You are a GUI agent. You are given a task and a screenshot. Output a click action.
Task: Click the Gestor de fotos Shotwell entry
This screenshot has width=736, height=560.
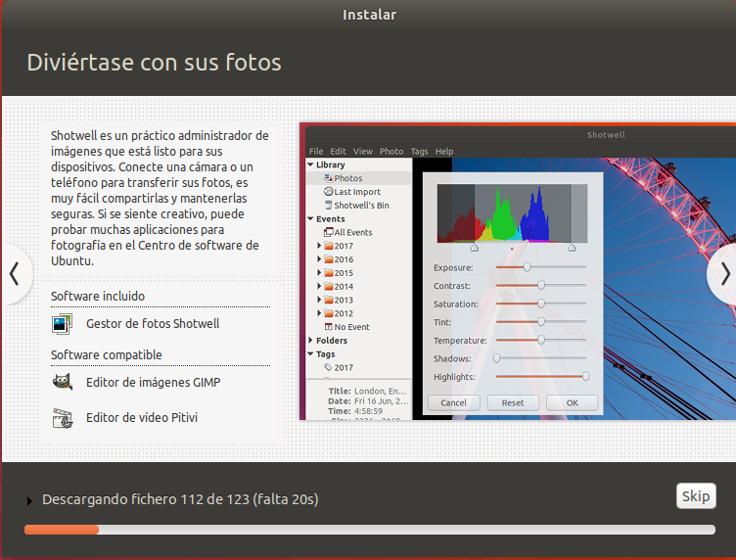tap(153, 324)
